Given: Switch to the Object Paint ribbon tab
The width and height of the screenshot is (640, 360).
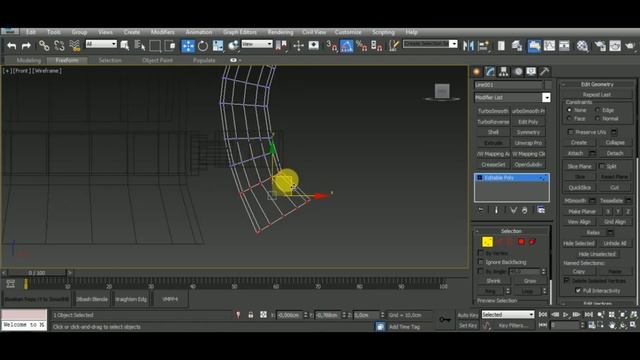Looking at the screenshot, I should pos(157,60).
